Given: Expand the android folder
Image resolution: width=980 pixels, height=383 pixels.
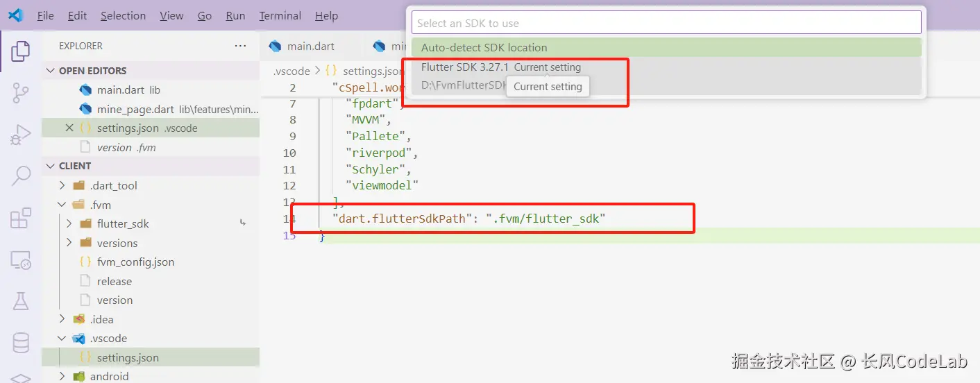Looking at the screenshot, I should click(62, 376).
